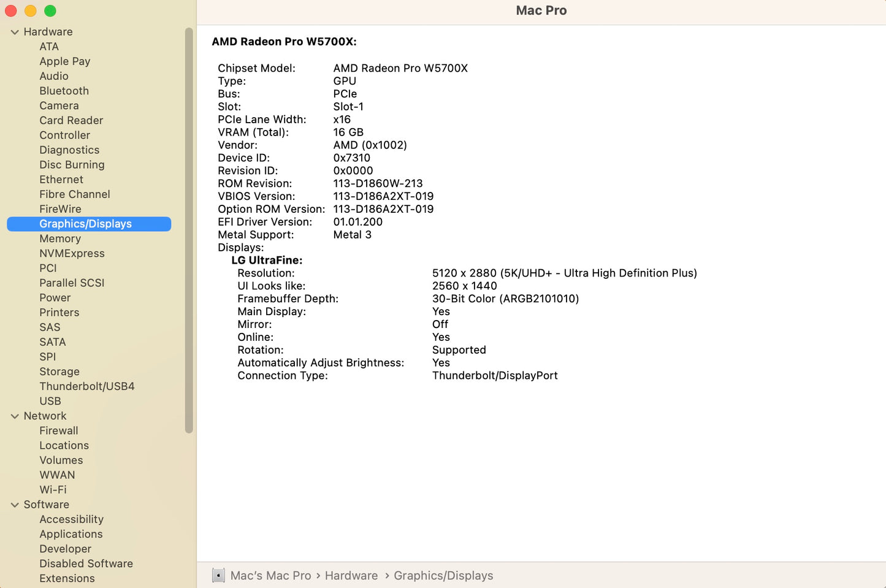The image size is (886, 588).
Task: Open the USB device list
Action: click(50, 401)
